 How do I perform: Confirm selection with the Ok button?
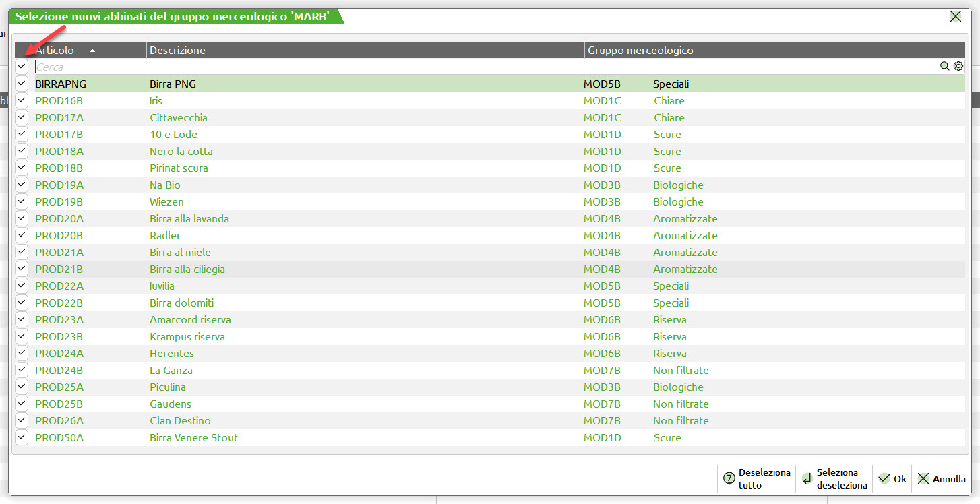tap(892, 479)
